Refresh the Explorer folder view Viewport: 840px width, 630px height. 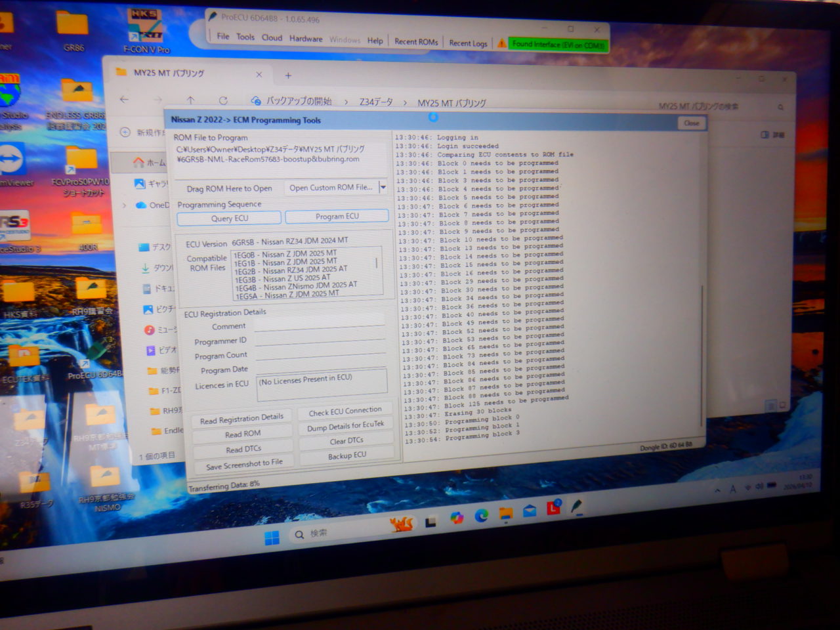coord(223,100)
